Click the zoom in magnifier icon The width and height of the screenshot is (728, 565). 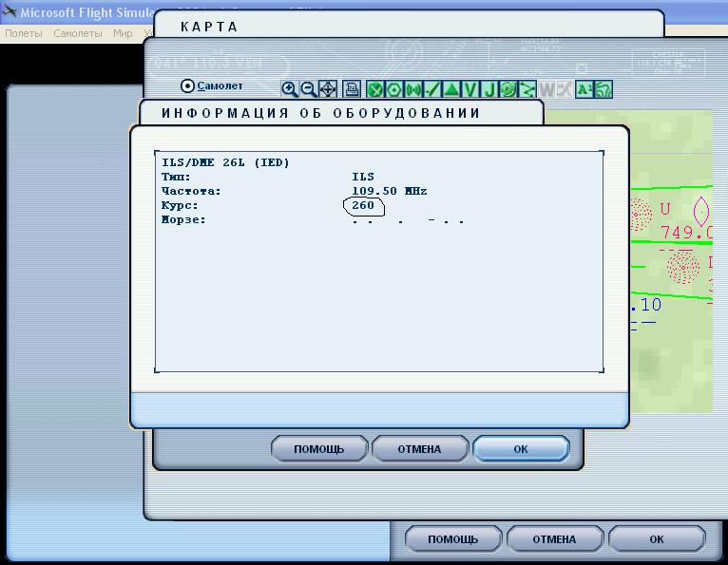click(x=290, y=89)
